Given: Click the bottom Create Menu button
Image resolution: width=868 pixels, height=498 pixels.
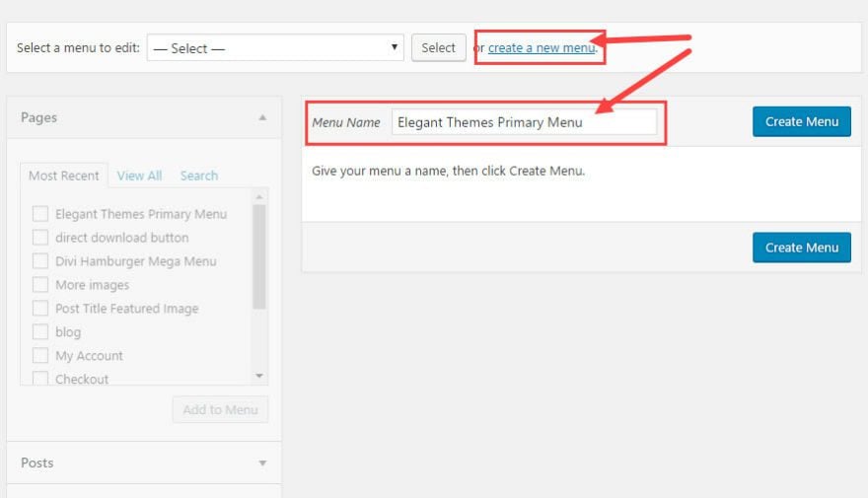Looking at the screenshot, I should [x=802, y=248].
